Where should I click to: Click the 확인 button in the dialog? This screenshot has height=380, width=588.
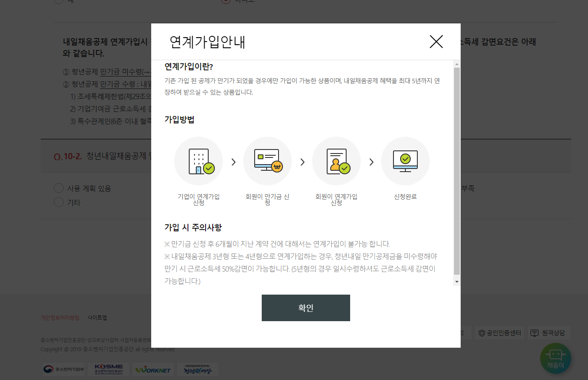(x=306, y=308)
